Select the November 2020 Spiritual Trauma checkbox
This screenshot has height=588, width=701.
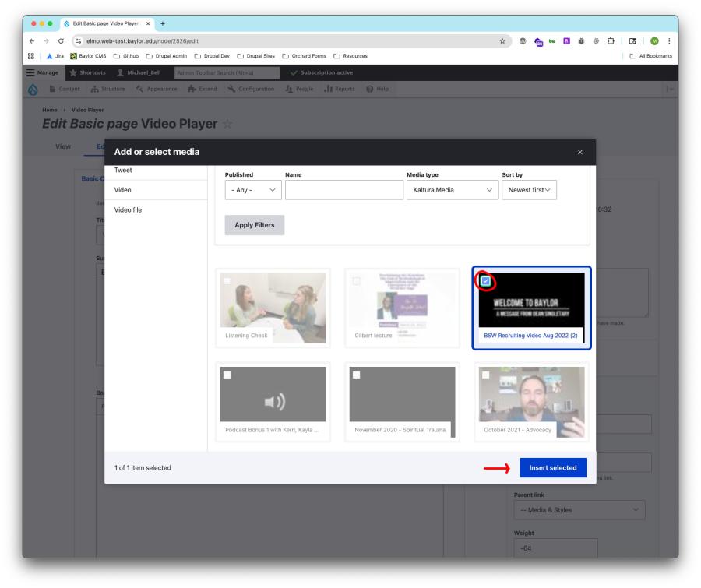point(356,375)
